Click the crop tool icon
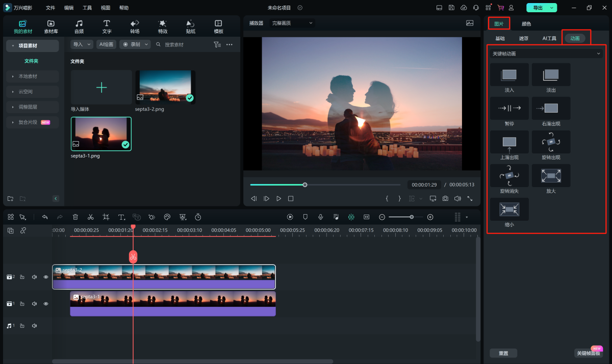The width and height of the screenshot is (612, 364). click(x=106, y=217)
